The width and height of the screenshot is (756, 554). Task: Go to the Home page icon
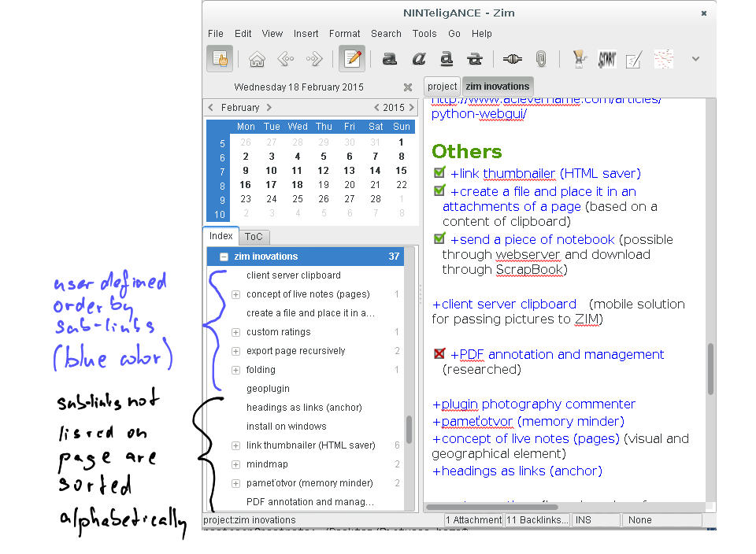pos(257,59)
